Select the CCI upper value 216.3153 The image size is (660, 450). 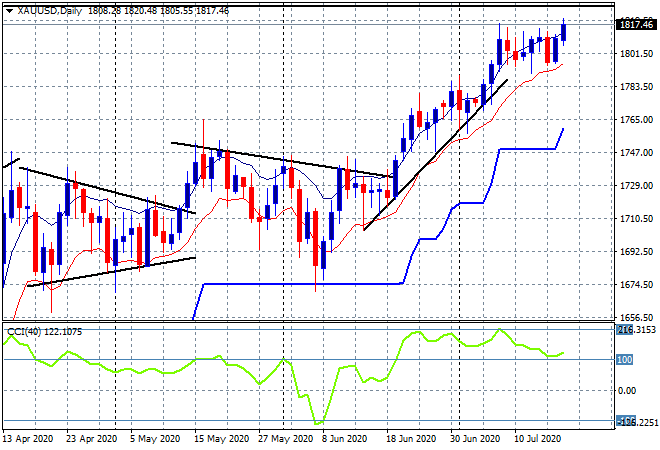click(636, 330)
